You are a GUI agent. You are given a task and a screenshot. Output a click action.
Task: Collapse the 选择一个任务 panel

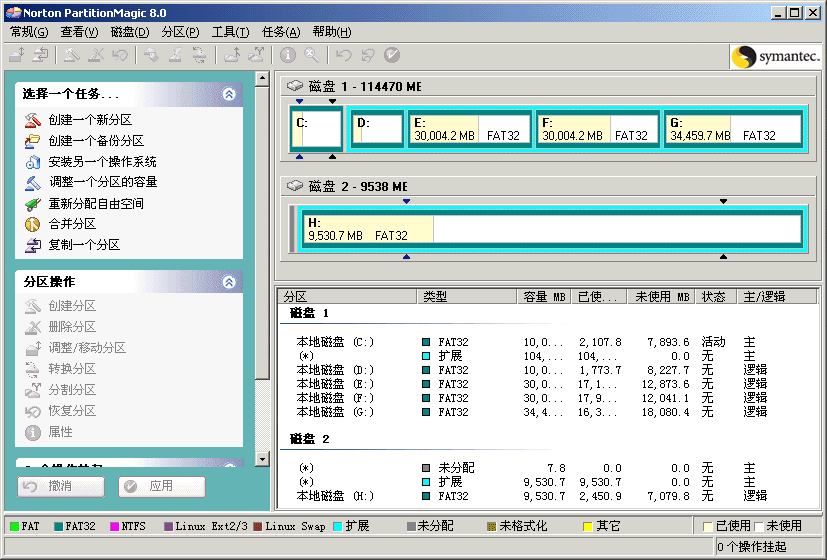(x=229, y=94)
